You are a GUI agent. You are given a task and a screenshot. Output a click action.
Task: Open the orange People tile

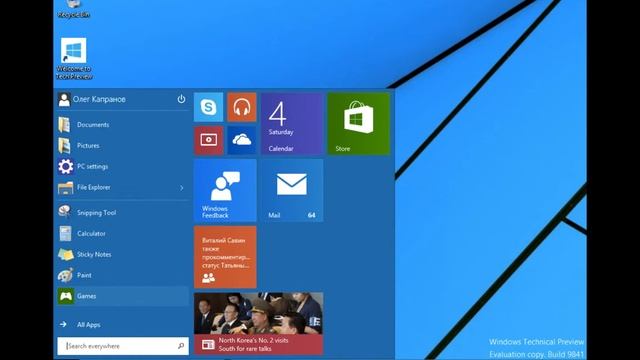point(225,257)
